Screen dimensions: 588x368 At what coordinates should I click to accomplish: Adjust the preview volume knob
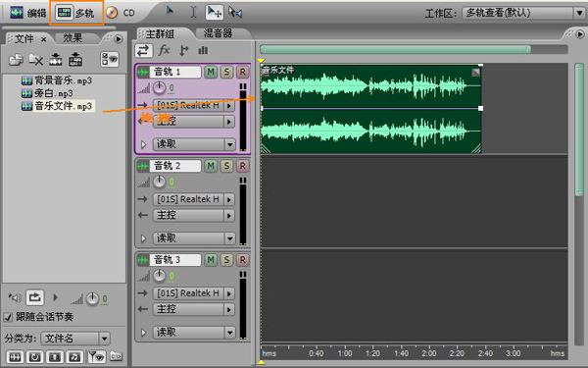pos(92,299)
